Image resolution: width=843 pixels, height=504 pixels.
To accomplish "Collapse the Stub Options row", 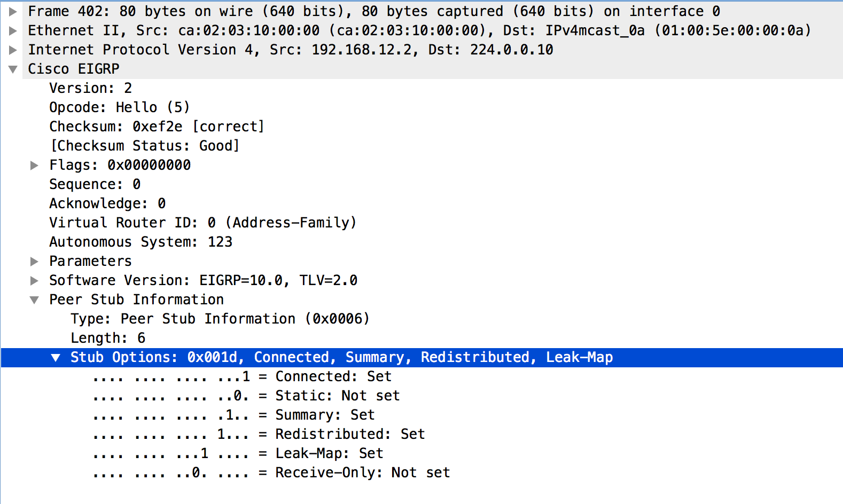I will [56, 357].
